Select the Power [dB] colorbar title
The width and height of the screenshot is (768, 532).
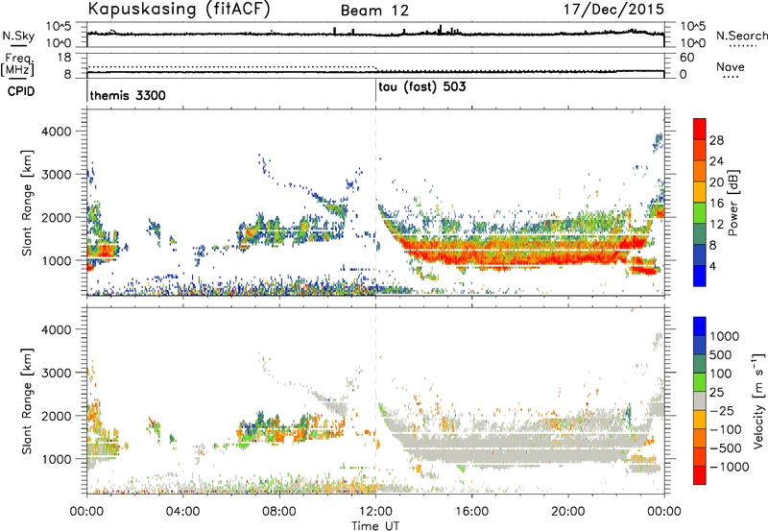(x=733, y=203)
